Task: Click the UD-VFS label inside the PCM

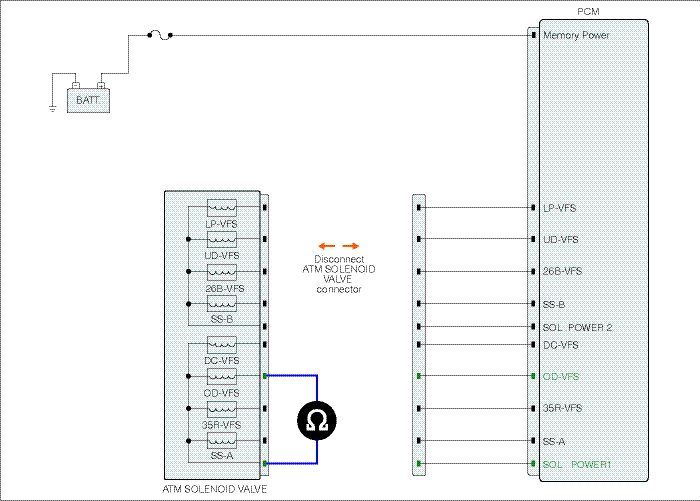Action: (561, 240)
